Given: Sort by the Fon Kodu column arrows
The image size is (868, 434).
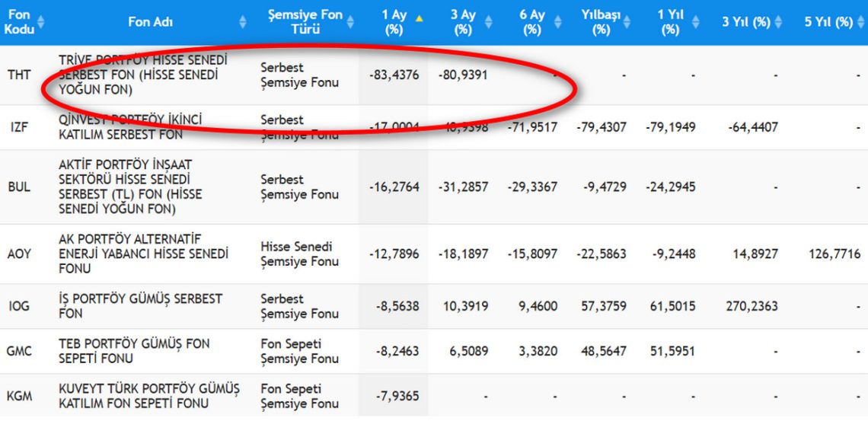Looking at the screenshot, I should coord(40,22).
